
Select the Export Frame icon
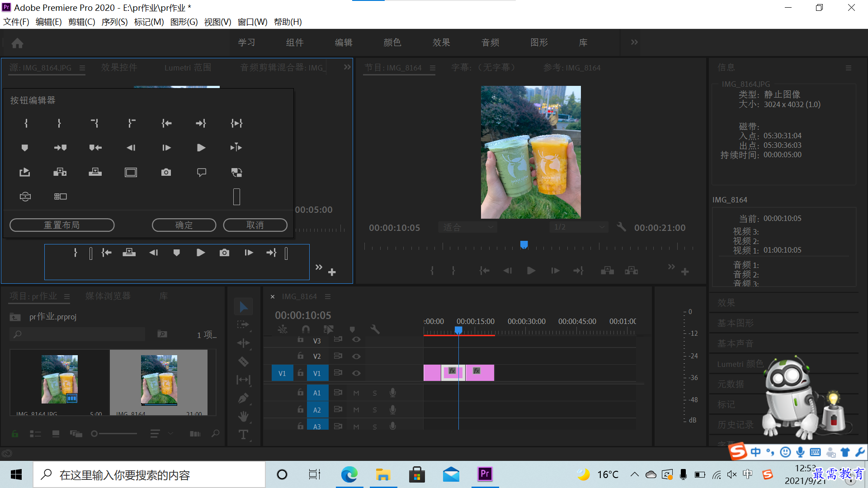[224, 253]
